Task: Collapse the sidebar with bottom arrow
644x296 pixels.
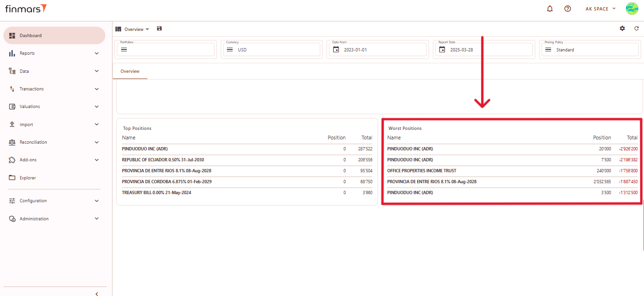Action: (x=97, y=294)
